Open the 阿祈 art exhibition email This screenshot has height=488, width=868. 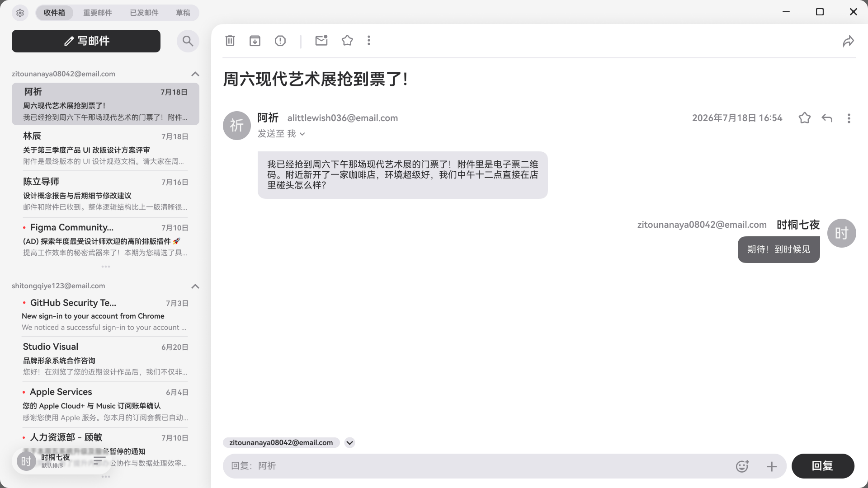(x=105, y=104)
